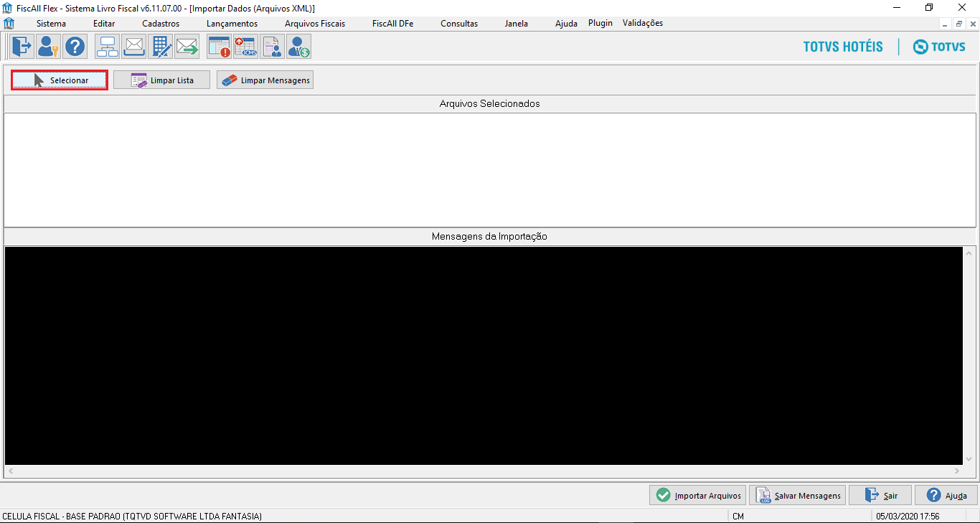
Task: Open help via the question mark toolbar icon
Action: [75, 46]
